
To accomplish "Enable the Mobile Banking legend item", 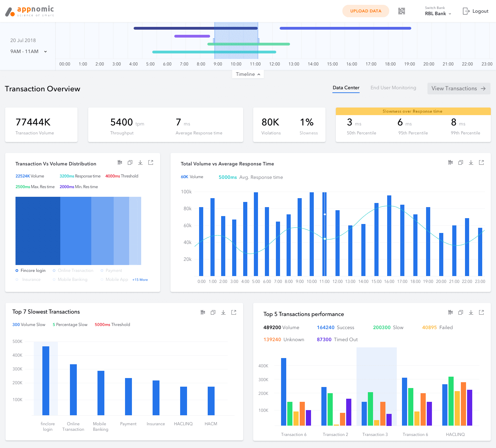I will click(x=70, y=279).
